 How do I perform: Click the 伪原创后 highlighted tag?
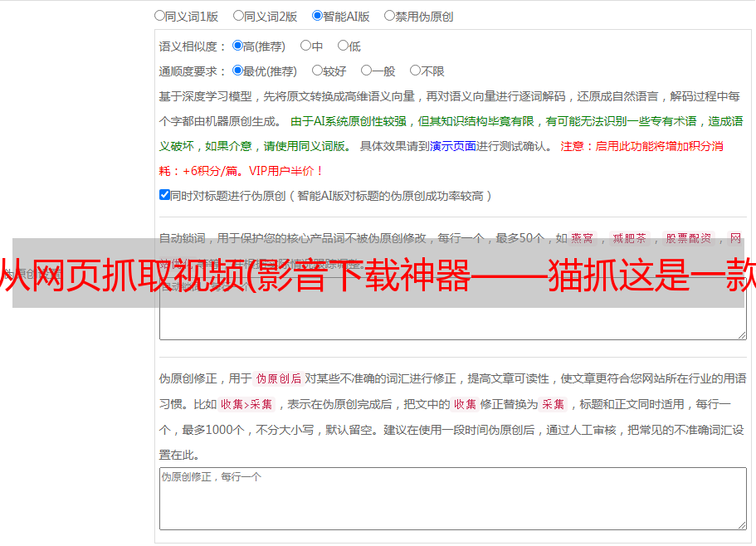tap(279, 378)
